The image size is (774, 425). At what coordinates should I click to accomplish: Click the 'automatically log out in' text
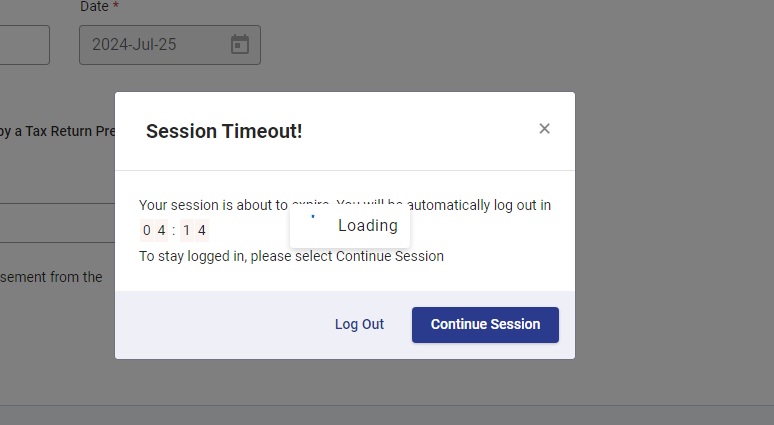pos(479,205)
